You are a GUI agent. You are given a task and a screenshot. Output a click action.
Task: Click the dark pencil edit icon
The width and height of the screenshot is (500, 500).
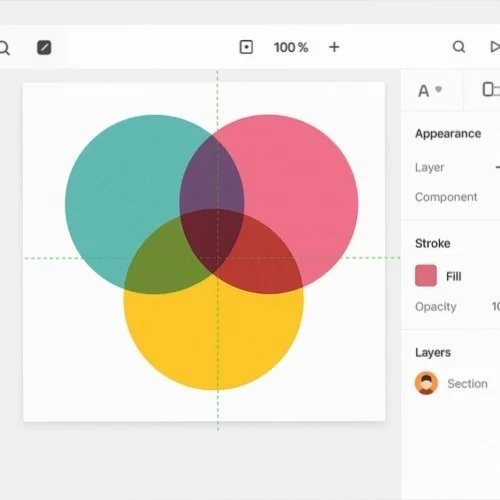[44, 47]
